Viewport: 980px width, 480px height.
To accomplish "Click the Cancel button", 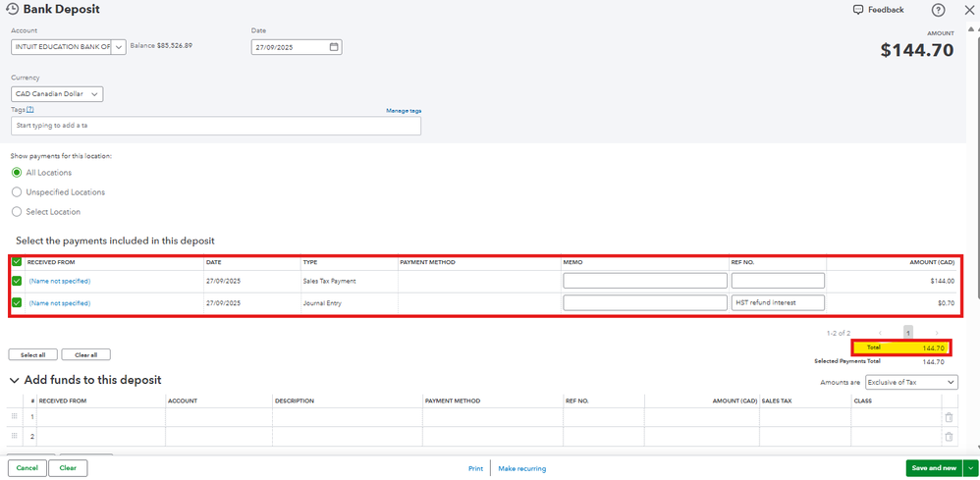I will tap(27, 468).
